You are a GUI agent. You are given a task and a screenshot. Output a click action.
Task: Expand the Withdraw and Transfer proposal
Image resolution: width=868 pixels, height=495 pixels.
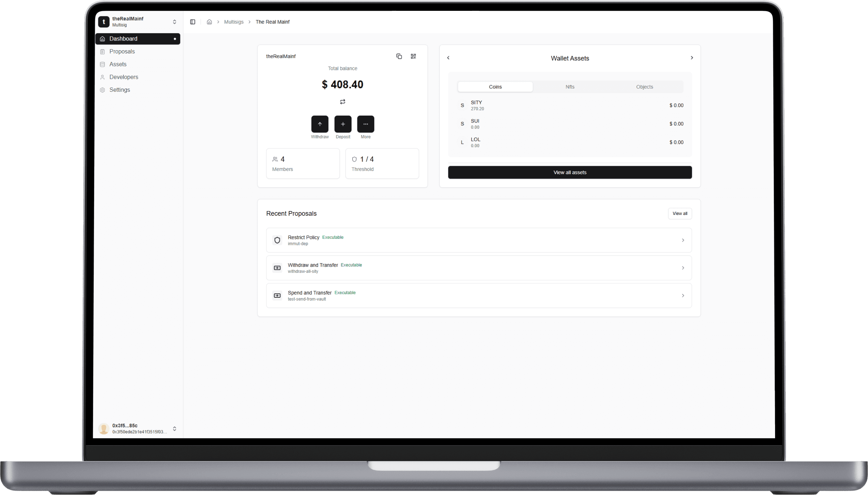(x=683, y=268)
